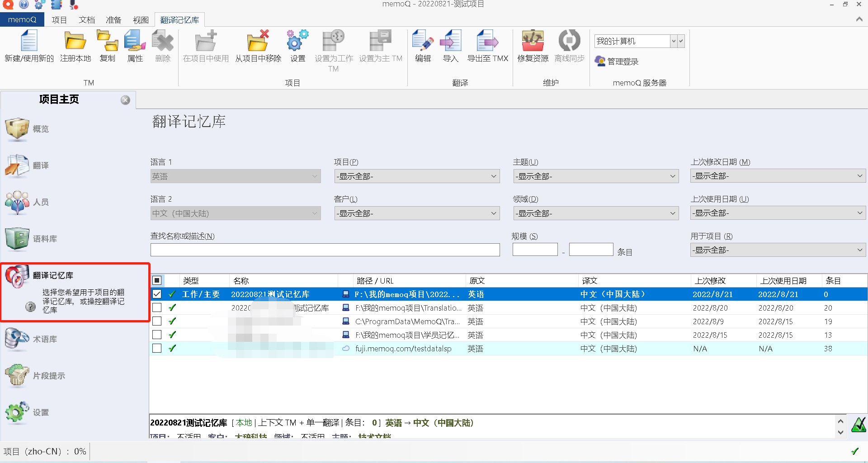Click 设置为工作 TM icon

334,41
